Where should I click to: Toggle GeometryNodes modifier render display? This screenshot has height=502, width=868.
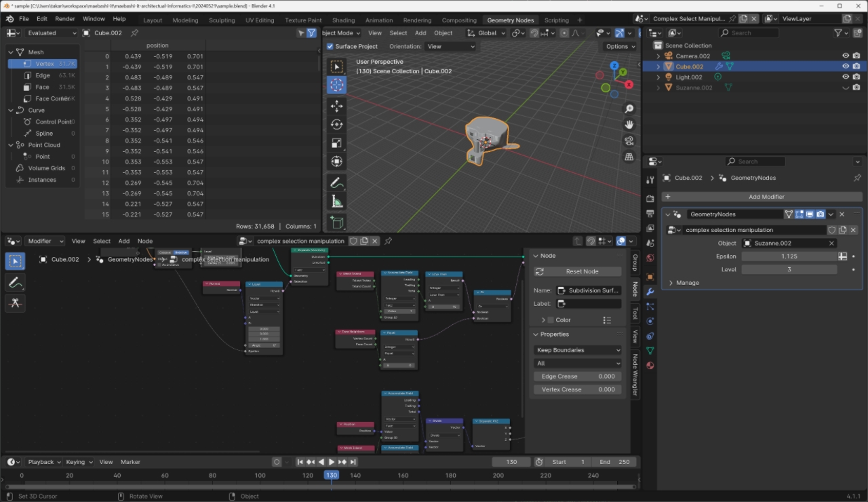(821, 214)
